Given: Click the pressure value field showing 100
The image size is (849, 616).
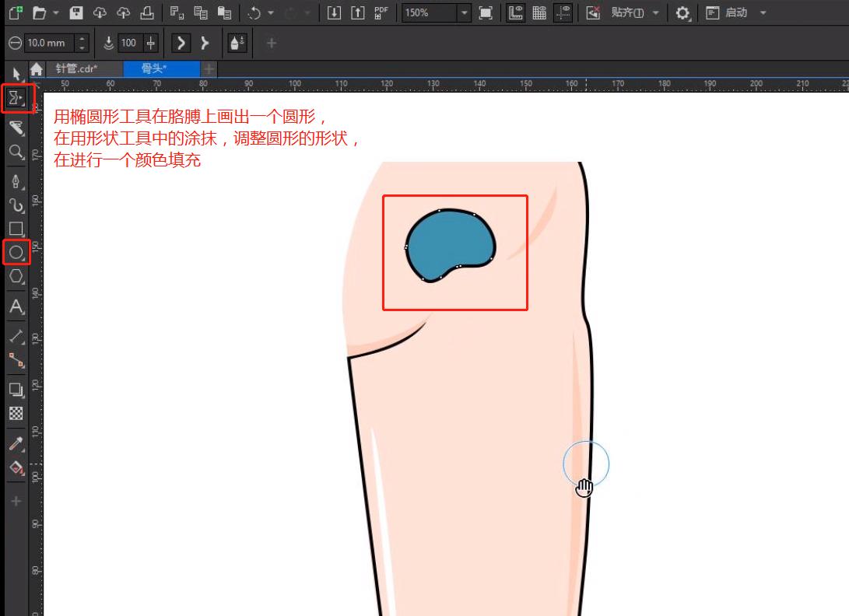Looking at the screenshot, I should [x=130, y=43].
